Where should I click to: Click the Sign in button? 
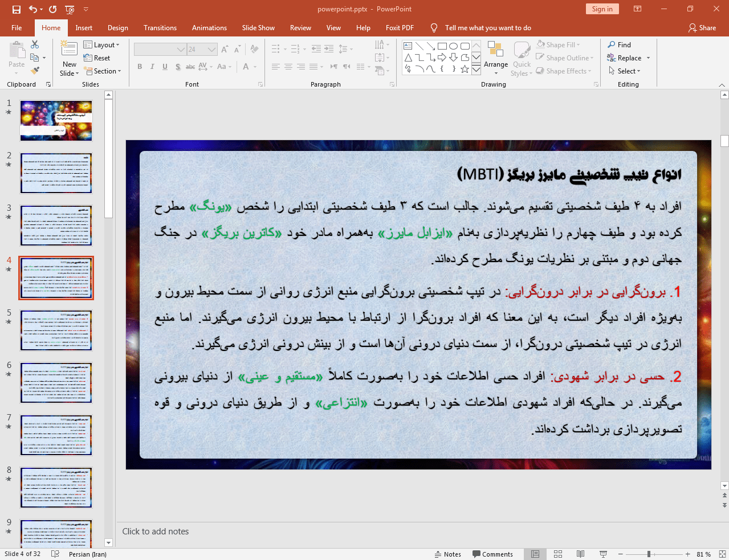coord(602,9)
